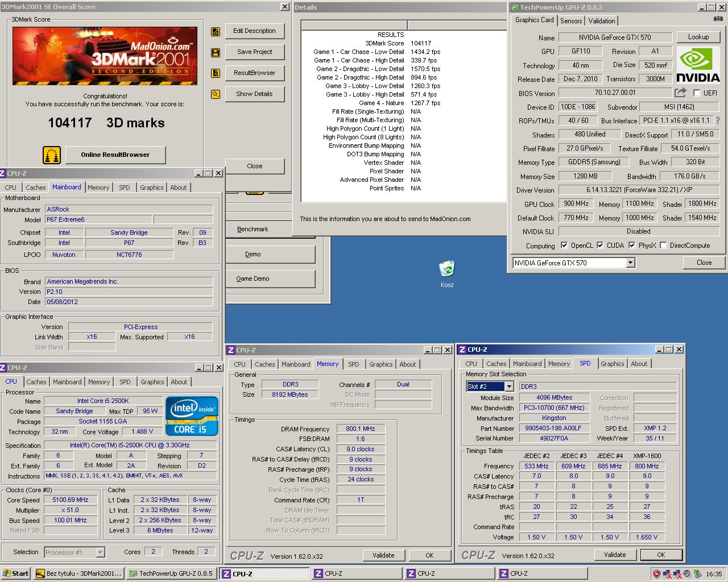Click OK in the SPD CPU-Z window
Screen dimensions: 728x582
coord(661,555)
